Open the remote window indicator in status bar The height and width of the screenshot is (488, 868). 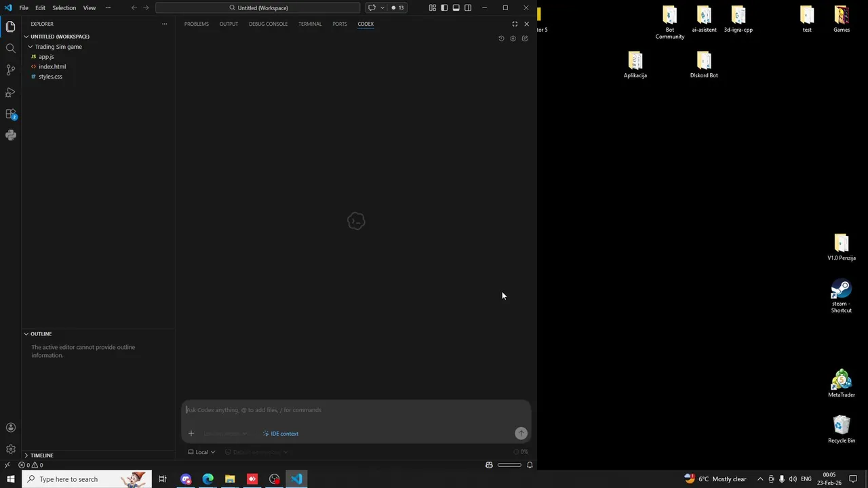[x=7, y=465]
